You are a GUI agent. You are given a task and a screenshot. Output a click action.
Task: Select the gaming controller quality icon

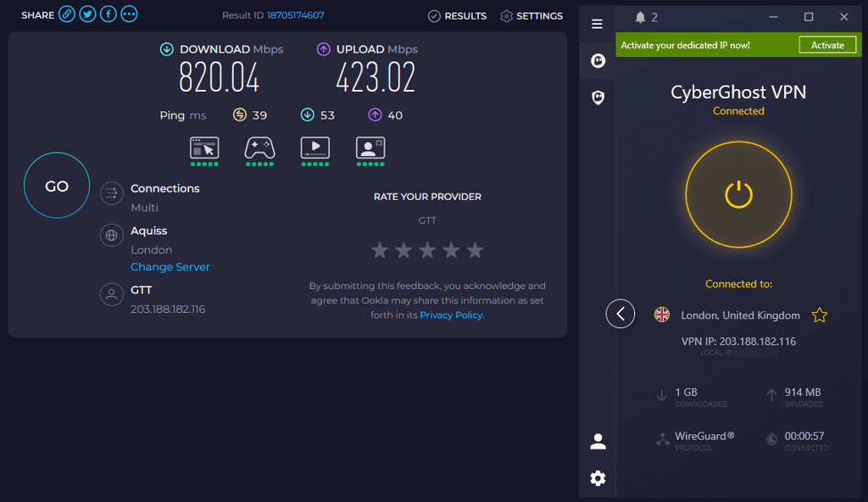[x=259, y=148]
